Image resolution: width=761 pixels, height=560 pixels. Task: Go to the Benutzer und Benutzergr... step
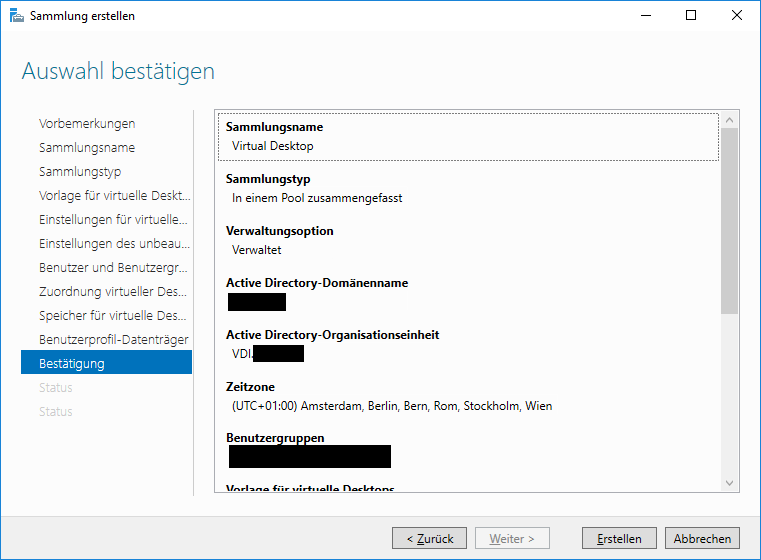[x=113, y=267]
